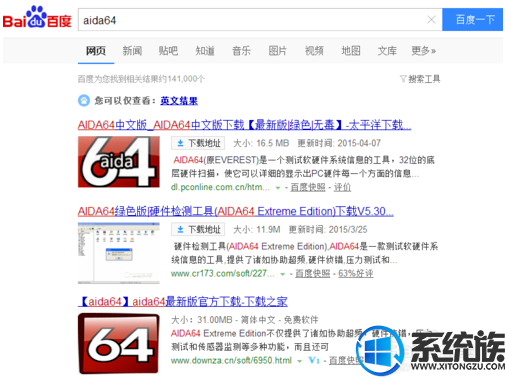This screenshot has height=379, width=505.
Task: Click second result's 下载地址 download icon
Action: pyautogui.click(x=198, y=229)
